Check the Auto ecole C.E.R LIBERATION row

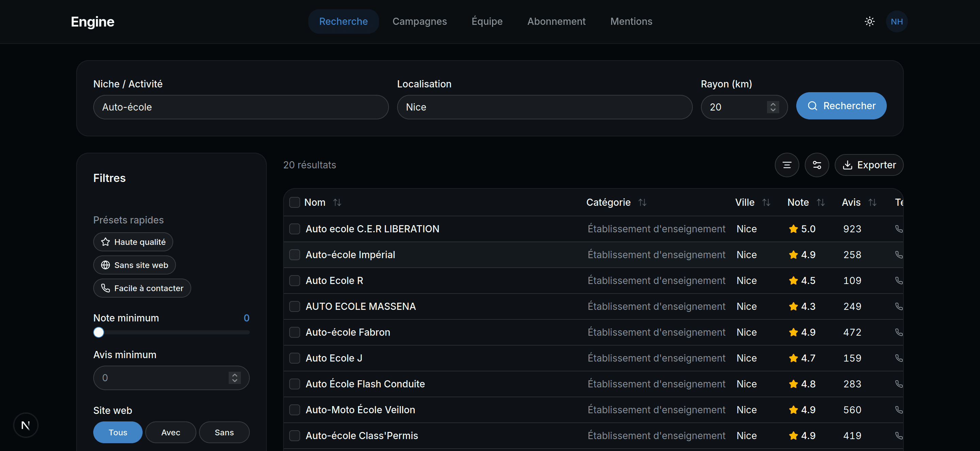(294, 229)
